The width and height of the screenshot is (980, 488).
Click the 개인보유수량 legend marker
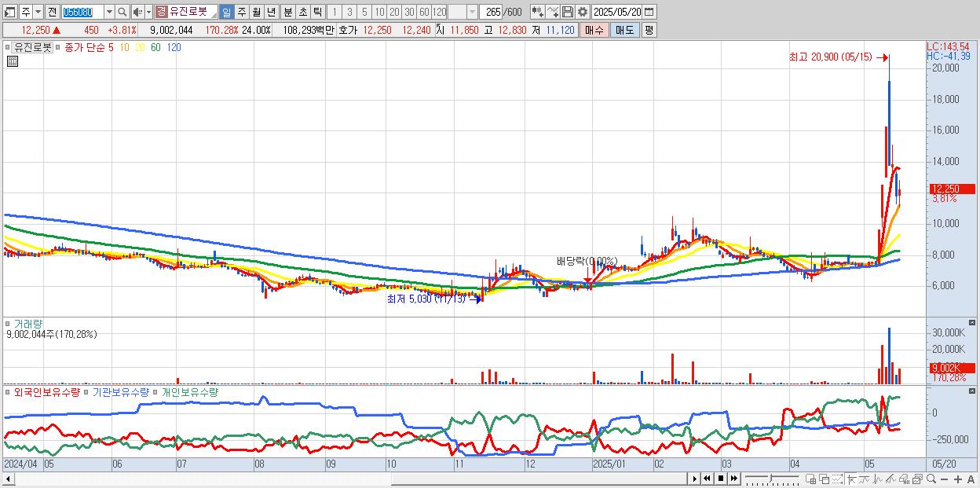pos(155,391)
